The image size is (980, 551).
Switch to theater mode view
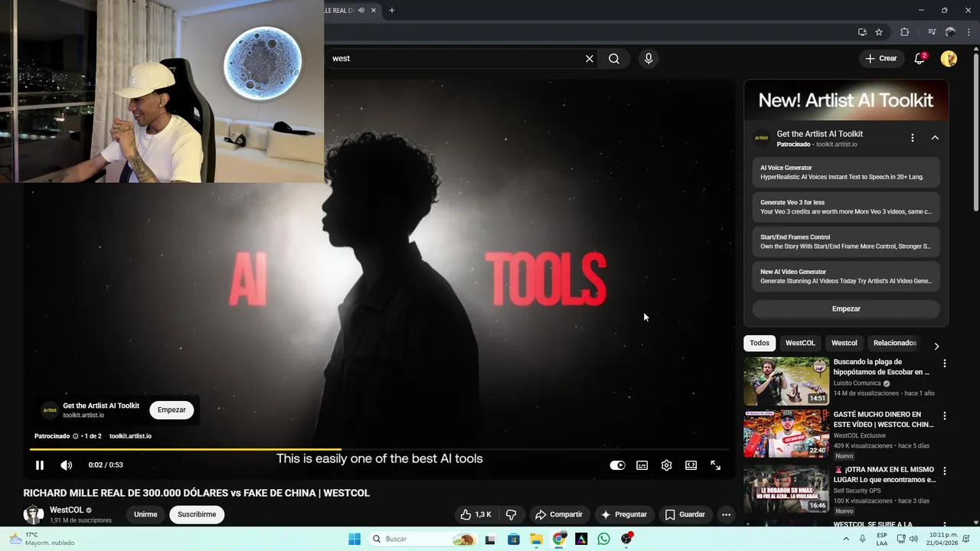691,465
